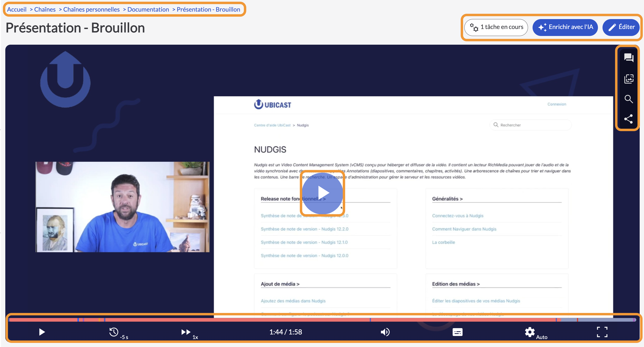Click the 'Rechercher' field in slide
Viewport: 644px width, 347px height.
point(530,125)
